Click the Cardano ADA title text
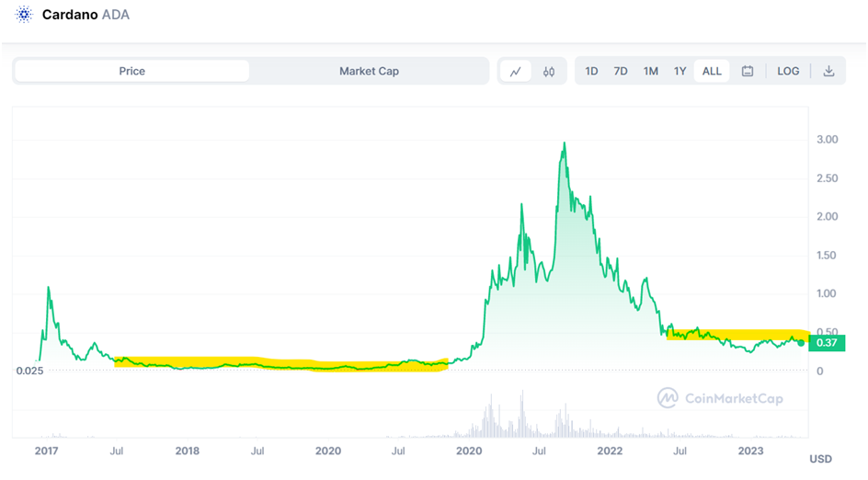Screen dimensions: 868x480 tap(86, 15)
